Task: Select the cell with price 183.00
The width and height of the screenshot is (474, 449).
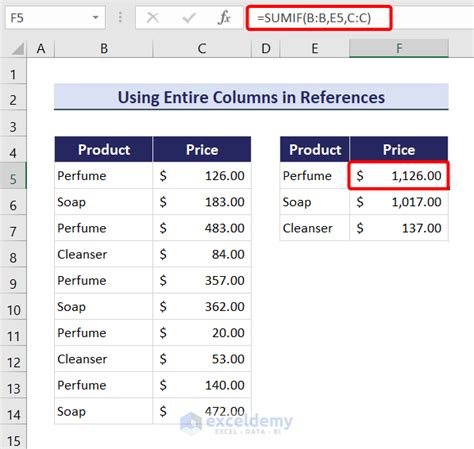Action: (202, 202)
